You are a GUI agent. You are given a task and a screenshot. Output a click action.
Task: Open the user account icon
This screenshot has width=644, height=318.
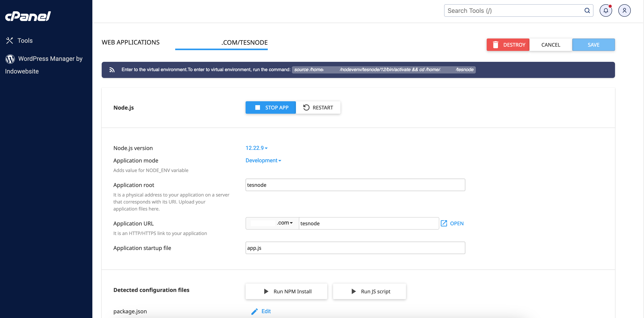624,10
